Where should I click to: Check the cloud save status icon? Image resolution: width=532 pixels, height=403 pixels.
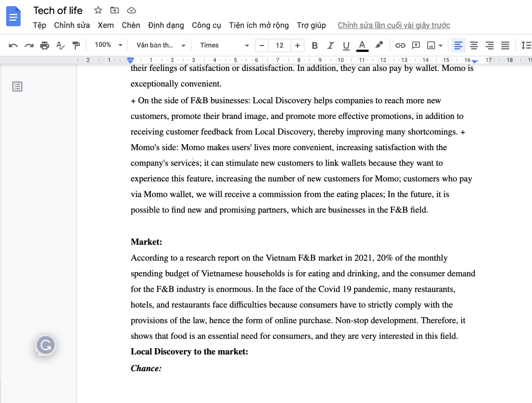(131, 10)
